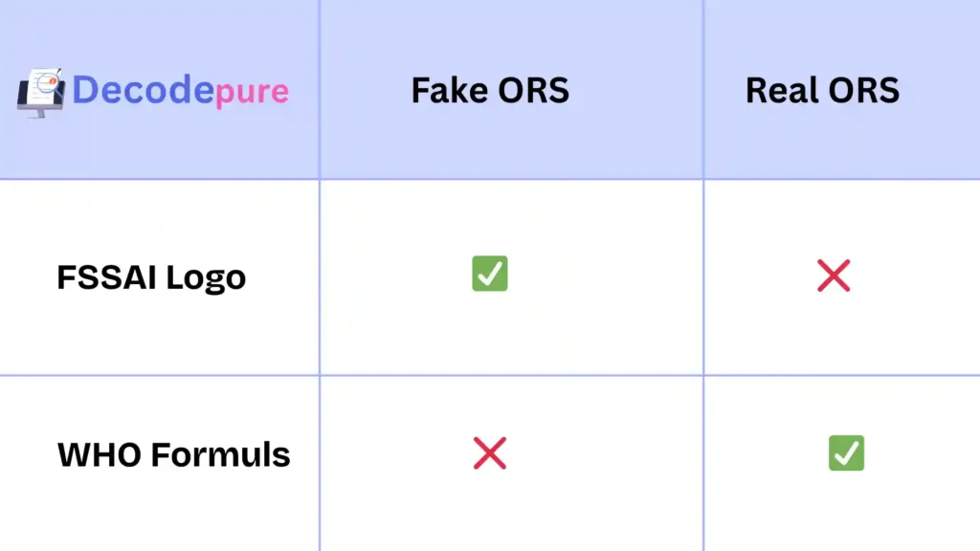Click green checkmark for Real ORS WHO Formuls
This screenshot has height=551, width=980.
(x=846, y=452)
